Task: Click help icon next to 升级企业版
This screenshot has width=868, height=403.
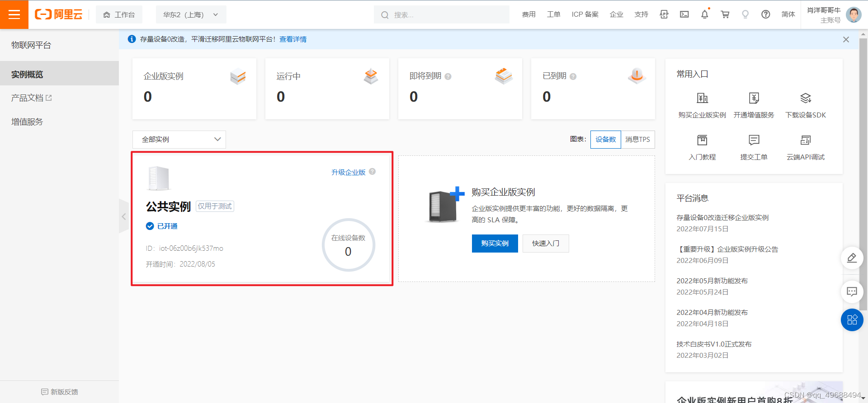Action: [x=372, y=172]
